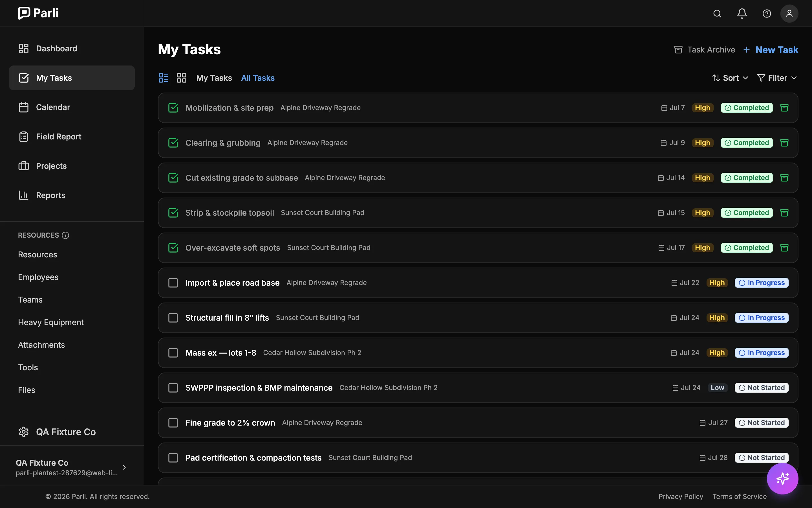
Task: Switch to the My Tasks tab
Action: coord(214,78)
